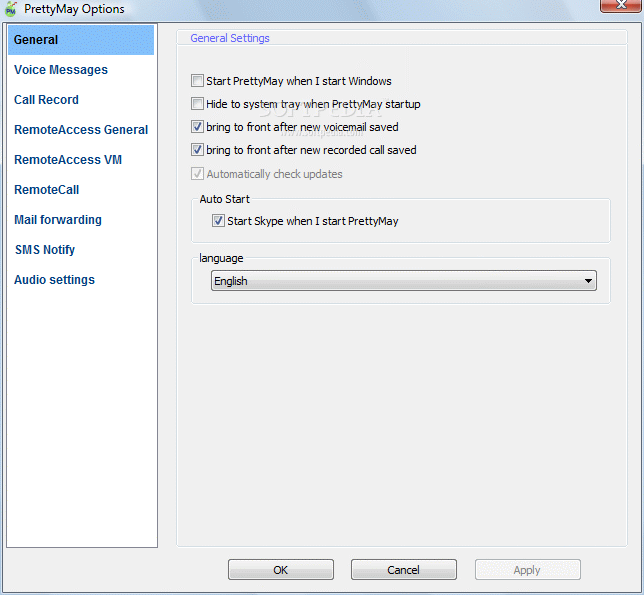
Task: Open the language dropdown showing English
Action: (x=404, y=281)
